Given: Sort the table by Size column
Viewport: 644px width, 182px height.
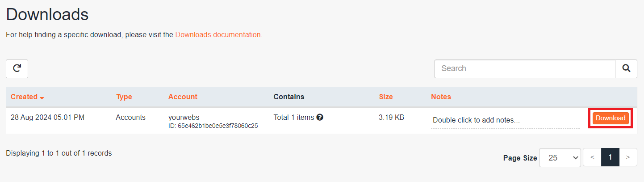Looking at the screenshot, I should tap(385, 97).
